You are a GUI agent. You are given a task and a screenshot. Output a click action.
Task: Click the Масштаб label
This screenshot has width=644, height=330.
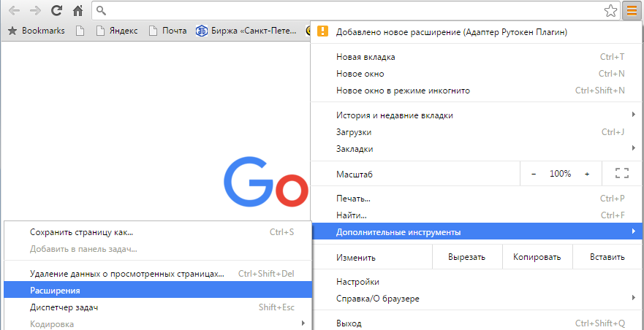pyautogui.click(x=354, y=174)
